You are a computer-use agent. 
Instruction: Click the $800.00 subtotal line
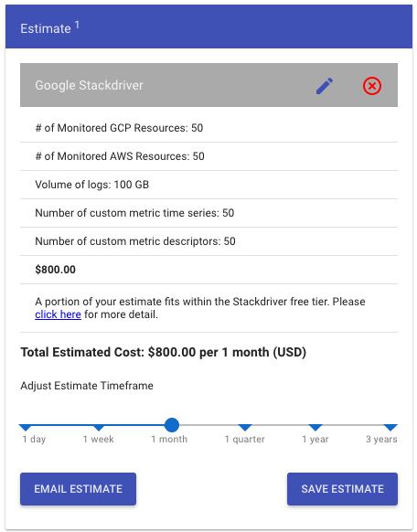point(208,270)
